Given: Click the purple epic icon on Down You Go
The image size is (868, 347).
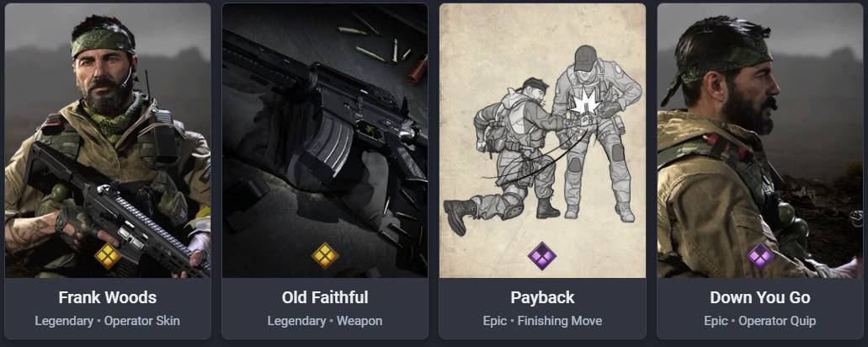Looking at the screenshot, I should point(760,256).
